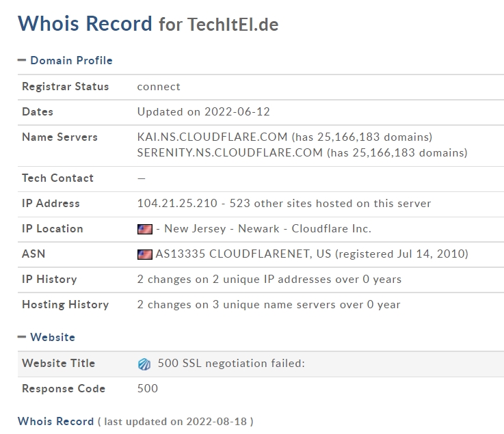View Hosting History name server changes
Screen dimensions: 504x434
269,304
